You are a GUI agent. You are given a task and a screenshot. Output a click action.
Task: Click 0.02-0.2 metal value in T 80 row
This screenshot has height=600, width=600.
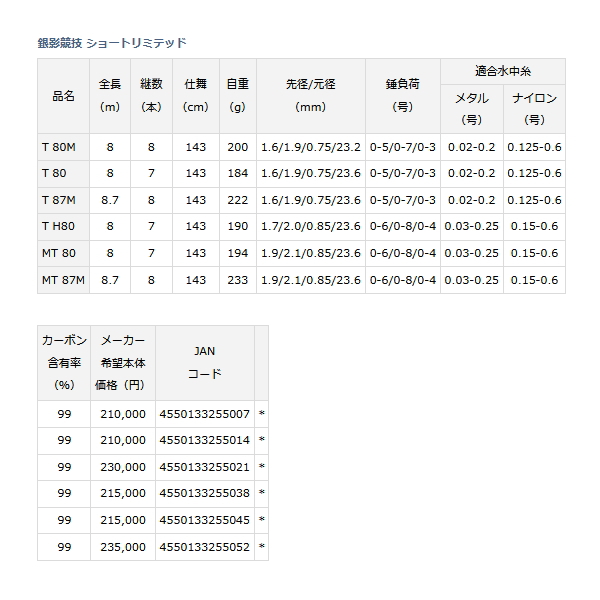(x=472, y=173)
